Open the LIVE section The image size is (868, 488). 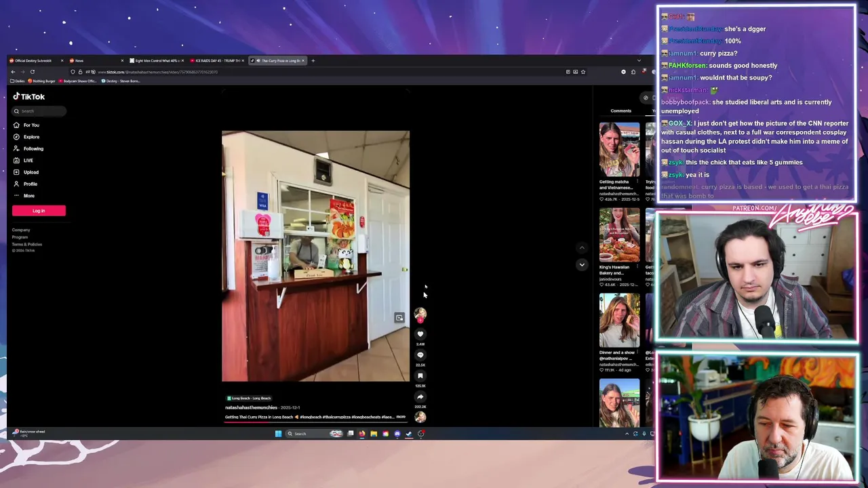[24, 161]
